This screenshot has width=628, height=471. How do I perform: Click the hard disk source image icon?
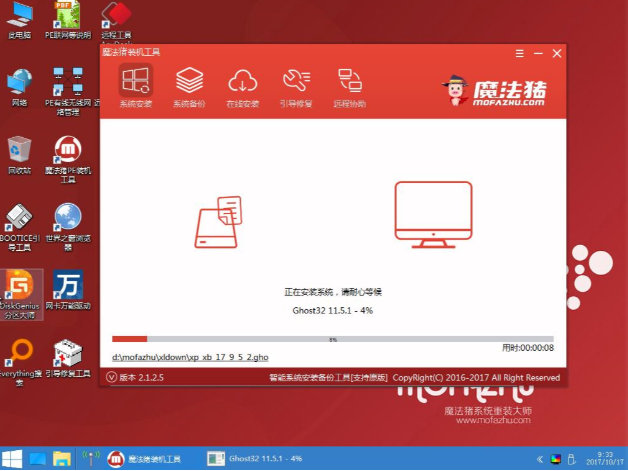tap(218, 222)
